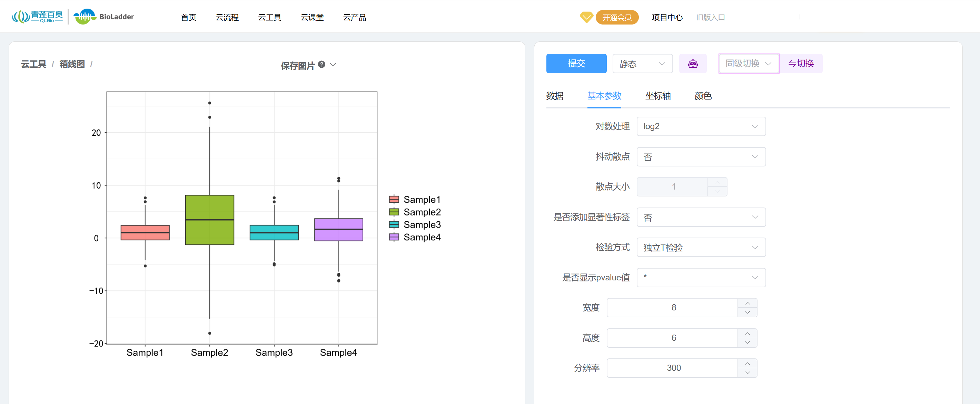Viewport: 980px width, 404px height.
Task: Click the help question mark beside 保存图片
Action: [321, 64]
